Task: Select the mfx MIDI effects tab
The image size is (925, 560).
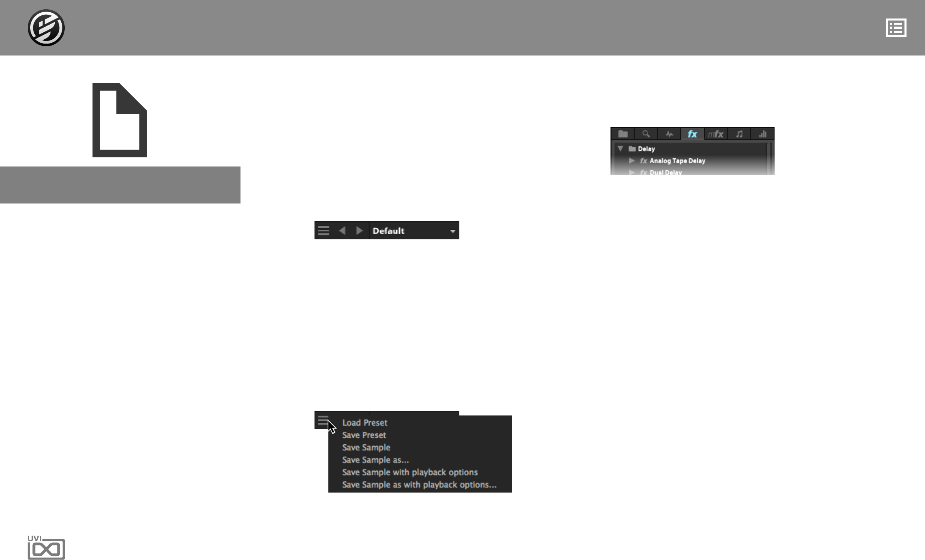Action: pyautogui.click(x=716, y=134)
